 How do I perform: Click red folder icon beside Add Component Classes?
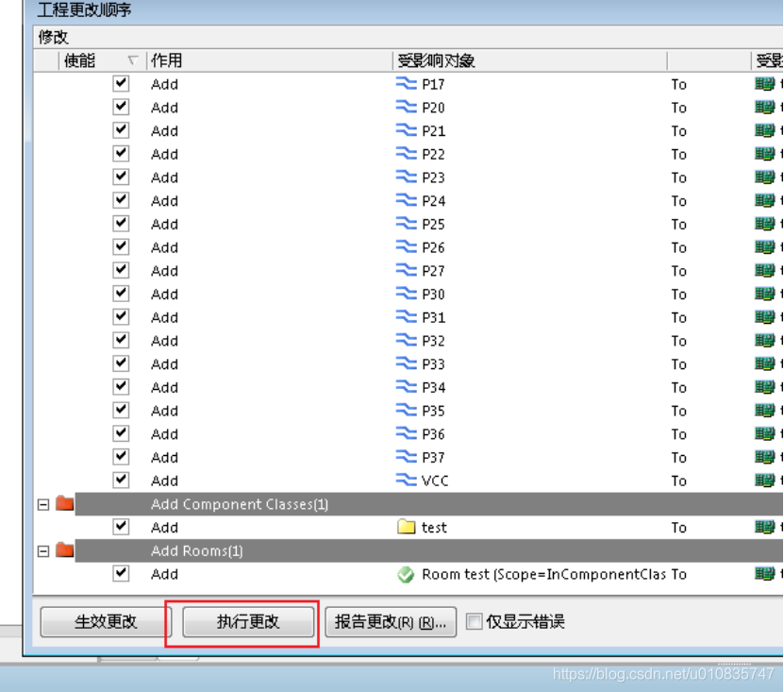(64, 504)
